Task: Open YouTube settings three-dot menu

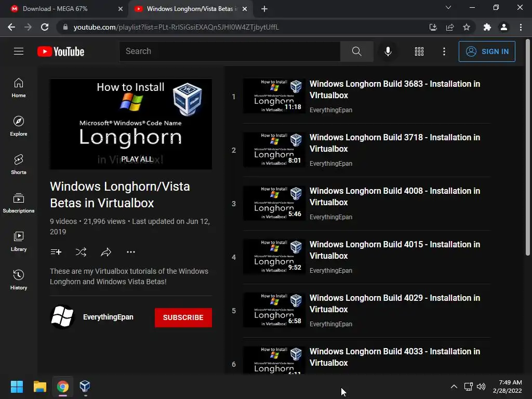Action: click(444, 51)
